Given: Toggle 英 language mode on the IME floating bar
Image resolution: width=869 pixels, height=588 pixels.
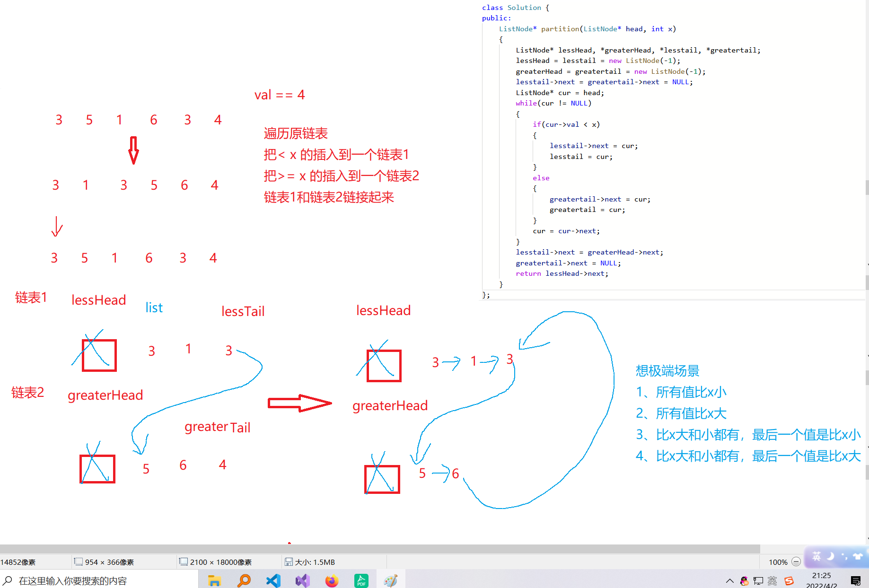Looking at the screenshot, I should [817, 556].
